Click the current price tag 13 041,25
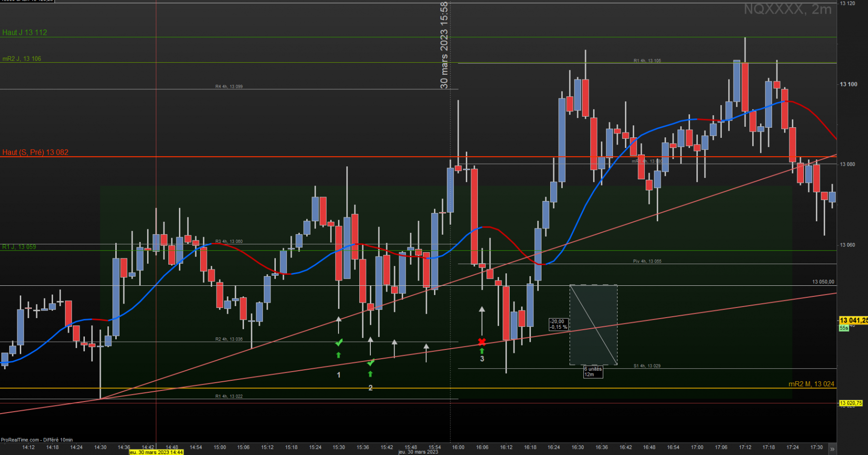 point(853,320)
